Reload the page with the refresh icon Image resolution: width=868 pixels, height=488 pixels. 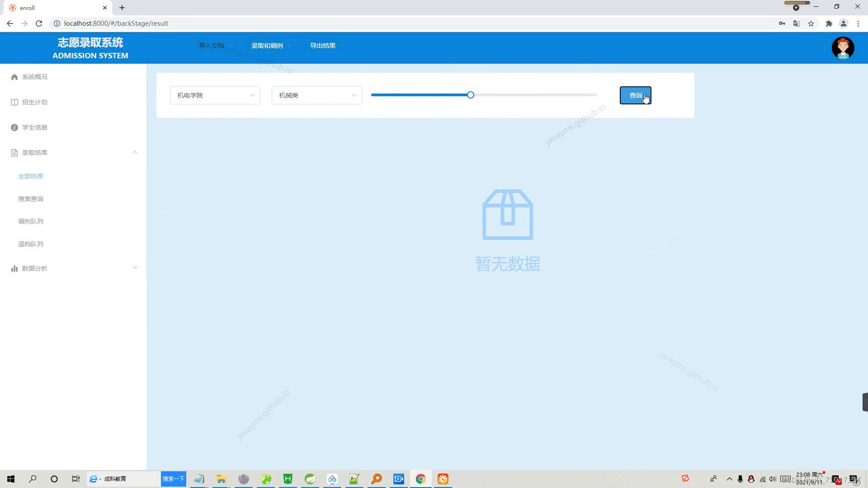[x=39, y=23]
